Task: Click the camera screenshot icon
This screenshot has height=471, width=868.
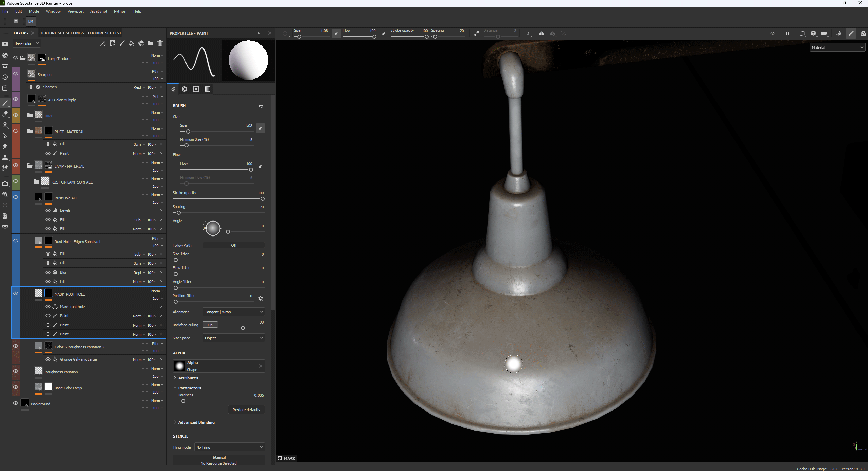Action: (x=863, y=33)
